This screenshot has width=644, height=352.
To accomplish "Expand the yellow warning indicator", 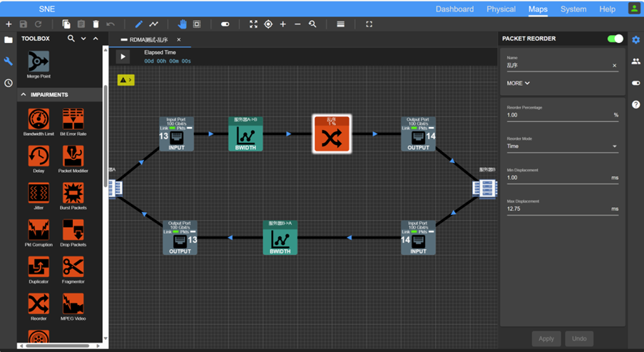I will tap(126, 80).
